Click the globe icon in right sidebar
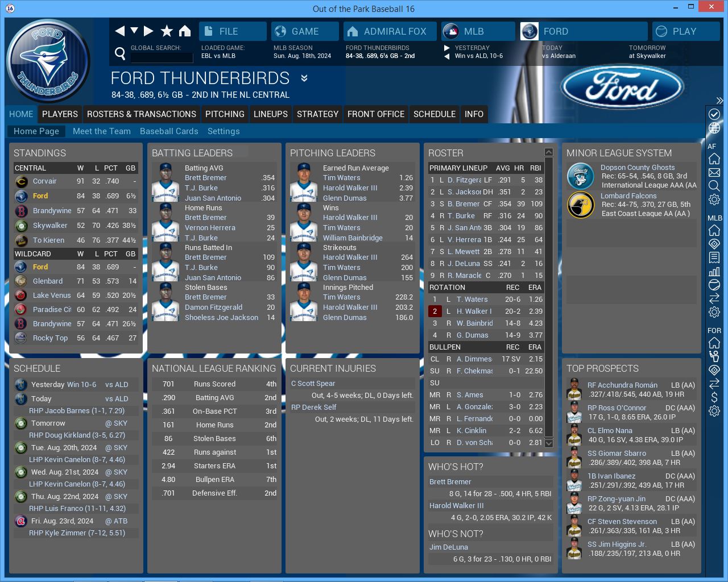The height and width of the screenshot is (582, 728). tap(714, 128)
